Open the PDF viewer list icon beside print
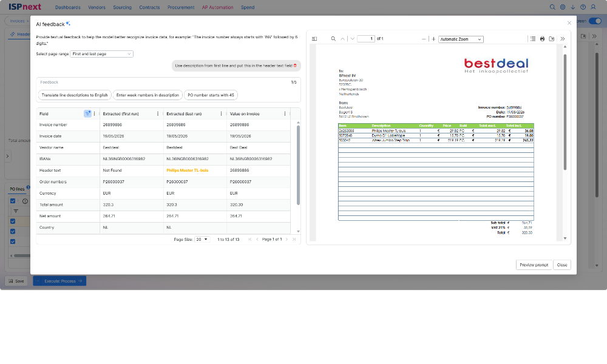 533,39
